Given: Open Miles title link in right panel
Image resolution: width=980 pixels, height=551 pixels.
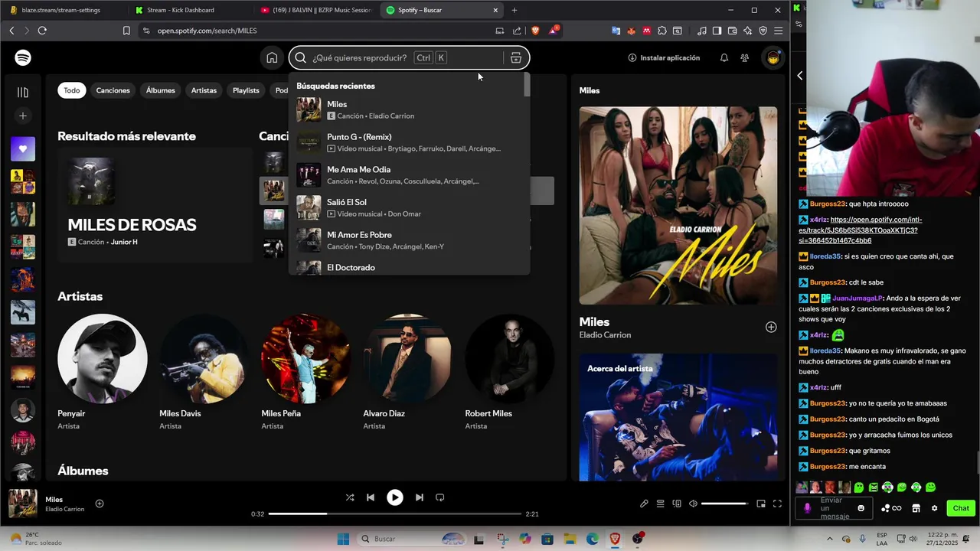Looking at the screenshot, I should 594,322.
